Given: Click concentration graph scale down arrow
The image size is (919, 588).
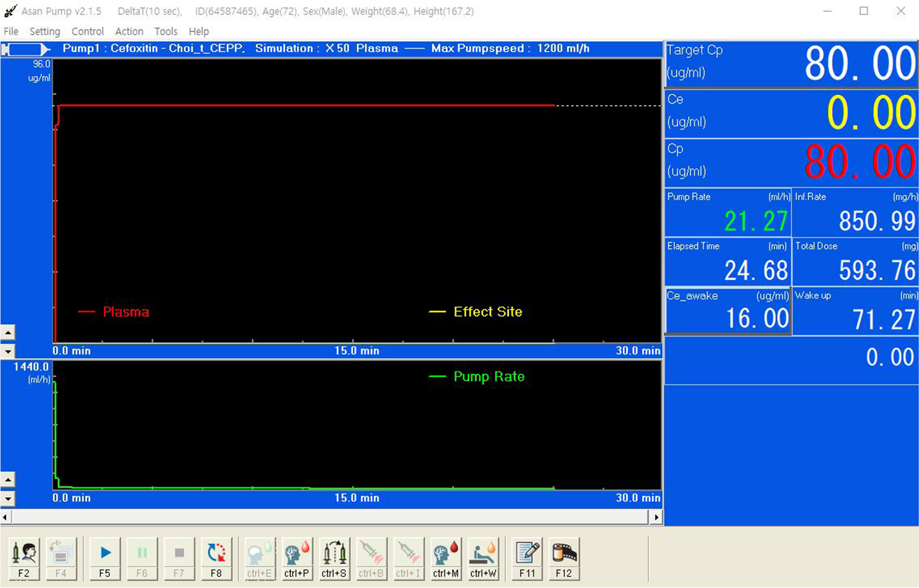Looking at the screenshot, I should click(x=8, y=351).
